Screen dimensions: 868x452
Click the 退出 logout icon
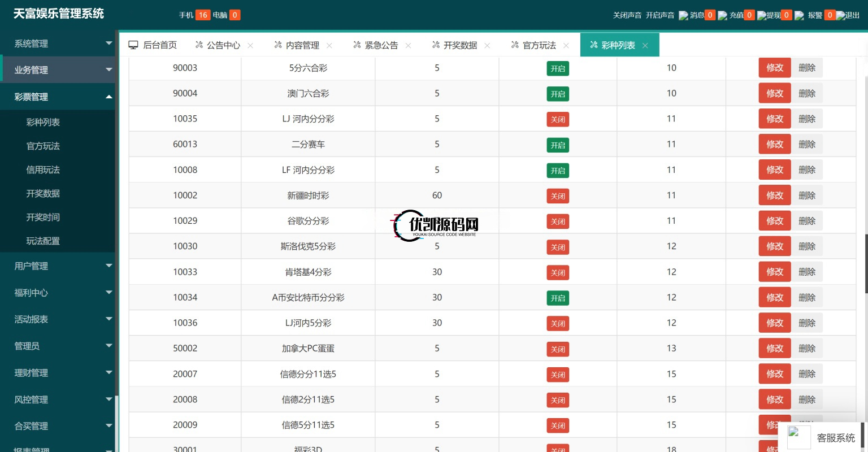coord(840,16)
